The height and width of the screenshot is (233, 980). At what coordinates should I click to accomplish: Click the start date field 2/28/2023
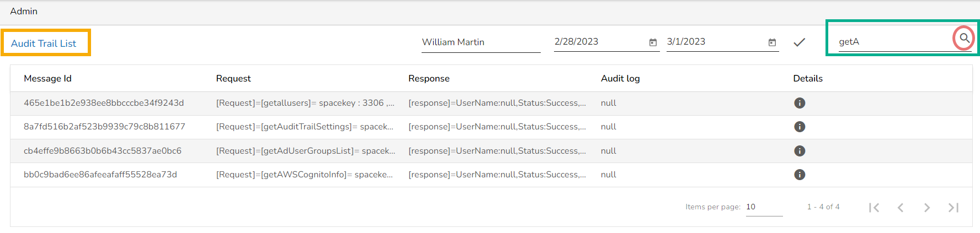(x=599, y=42)
